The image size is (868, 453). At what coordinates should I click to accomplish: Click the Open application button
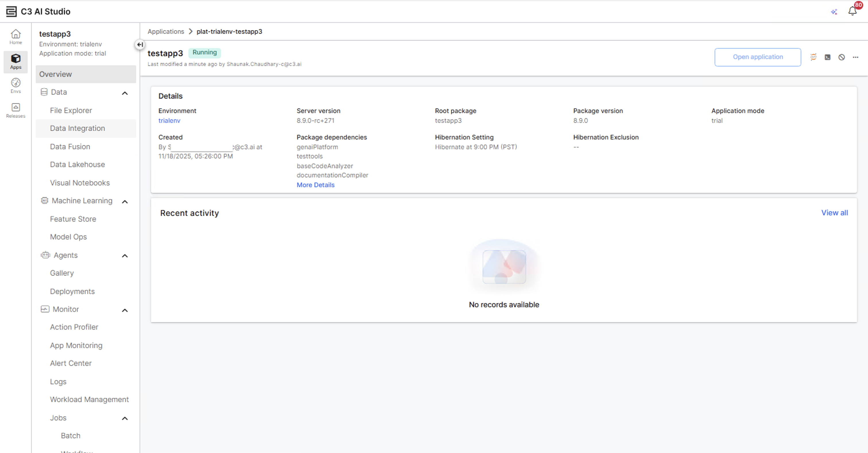[x=757, y=57]
